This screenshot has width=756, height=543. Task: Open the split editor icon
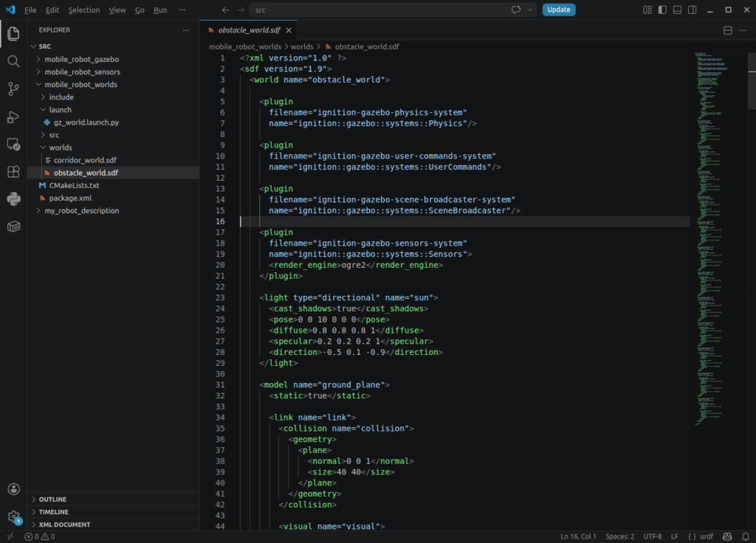point(727,30)
